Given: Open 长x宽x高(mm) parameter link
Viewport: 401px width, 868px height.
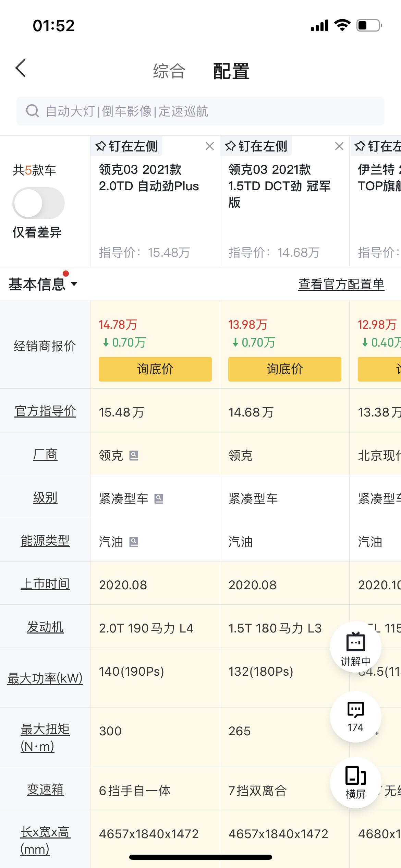Looking at the screenshot, I should tap(45, 841).
